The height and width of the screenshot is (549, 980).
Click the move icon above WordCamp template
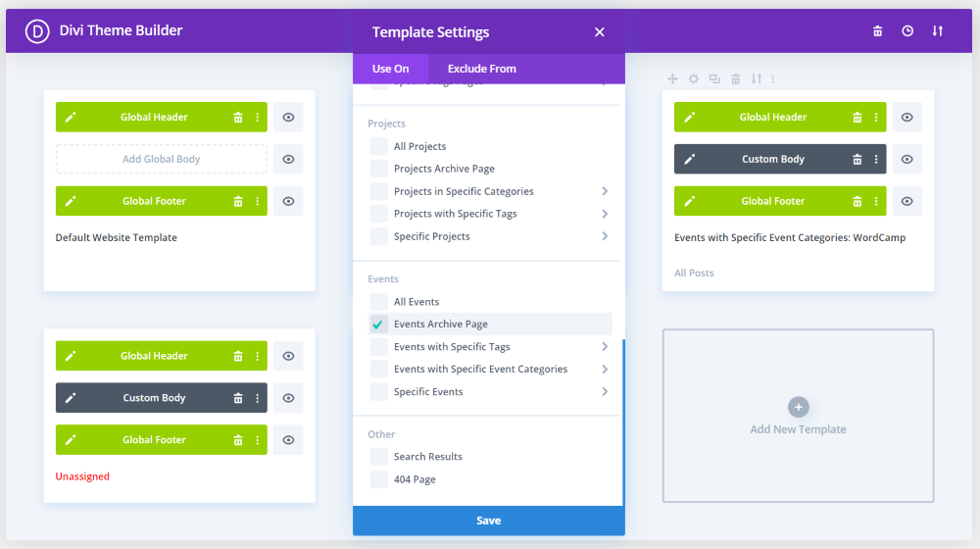coord(672,78)
